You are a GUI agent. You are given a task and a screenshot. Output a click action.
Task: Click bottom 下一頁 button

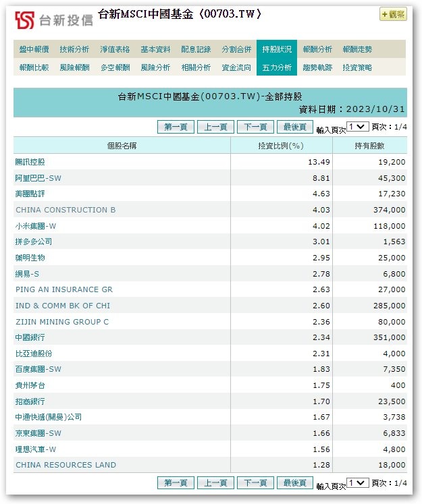point(255,483)
